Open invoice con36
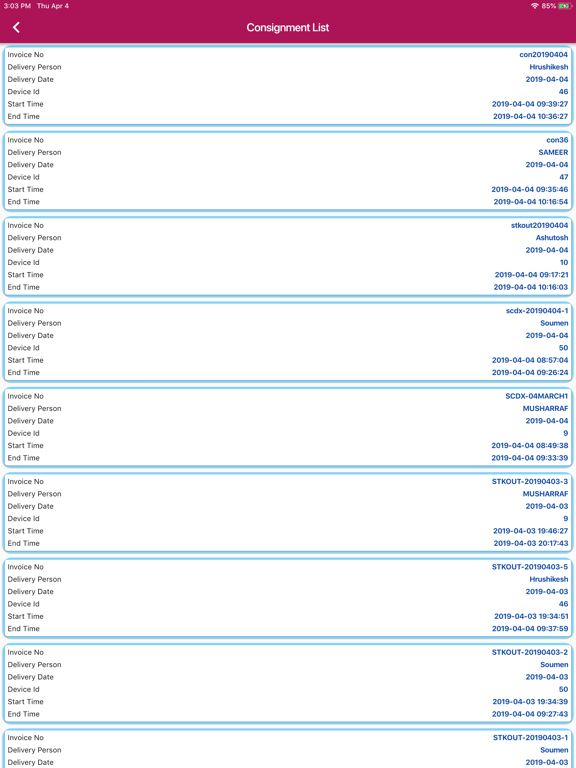This screenshot has height=768, width=576. tap(557, 140)
